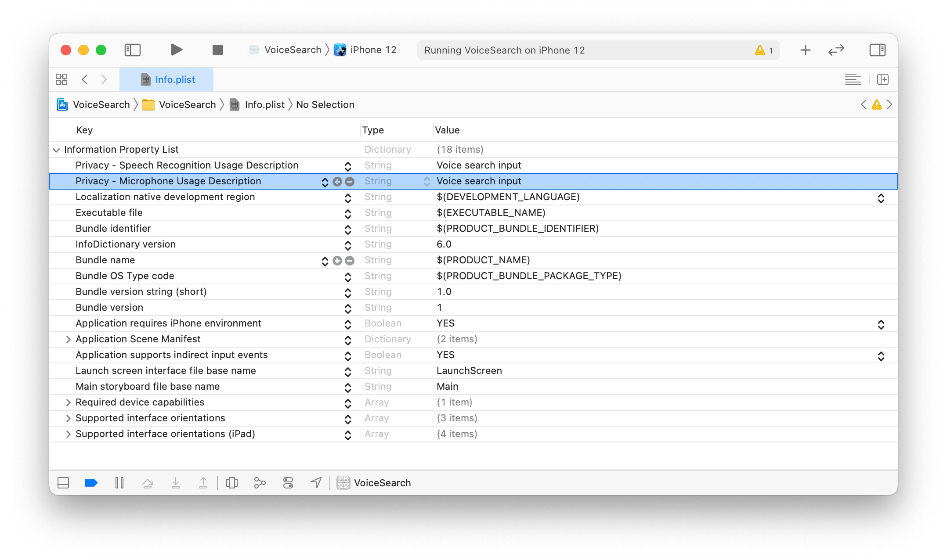947x560 pixels.
Task: Stop the running app
Action: (x=217, y=50)
